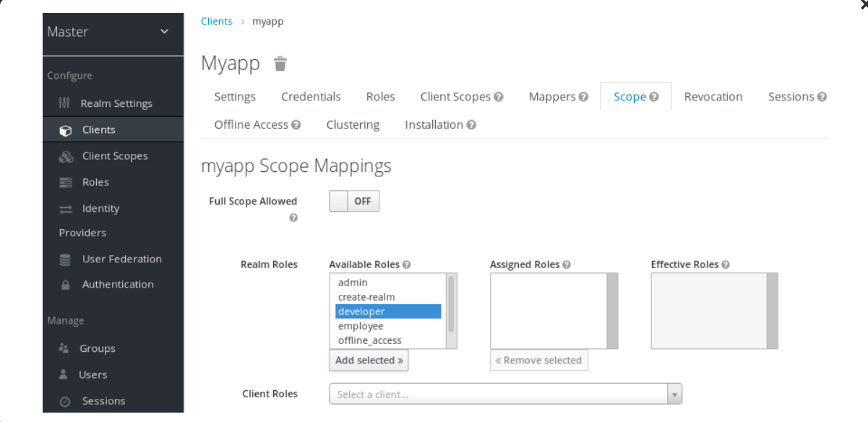Toggle Full Scope Allowed on
The image size is (868, 422).
coord(354,201)
